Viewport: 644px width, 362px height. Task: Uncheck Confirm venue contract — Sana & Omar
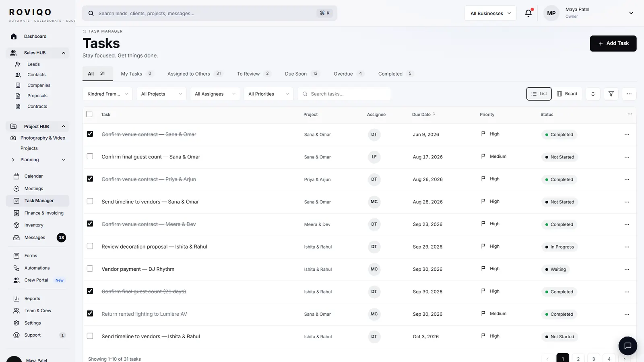pyautogui.click(x=90, y=134)
